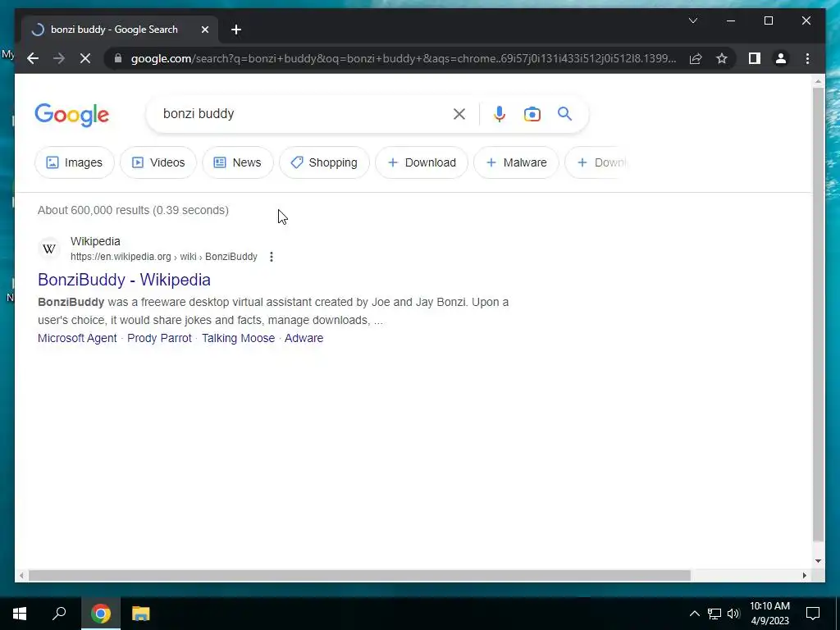The width and height of the screenshot is (840, 630).
Task: Click the Chrome address bar URL
Action: tap(403, 58)
